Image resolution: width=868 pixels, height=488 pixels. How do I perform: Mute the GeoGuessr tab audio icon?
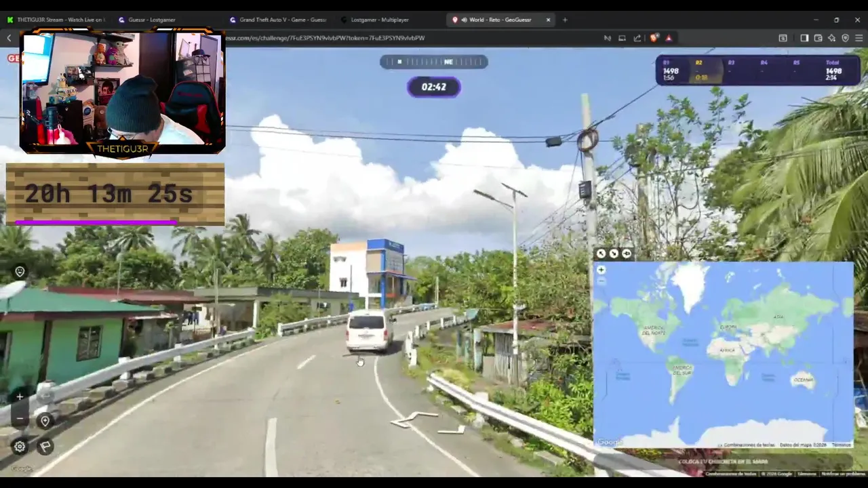point(464,20)
